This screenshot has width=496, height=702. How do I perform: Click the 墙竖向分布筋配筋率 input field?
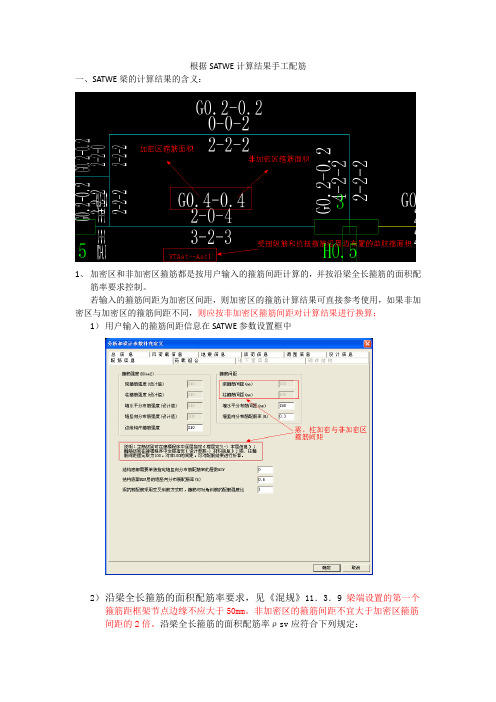pyautogui.click(x=286, y=416)
